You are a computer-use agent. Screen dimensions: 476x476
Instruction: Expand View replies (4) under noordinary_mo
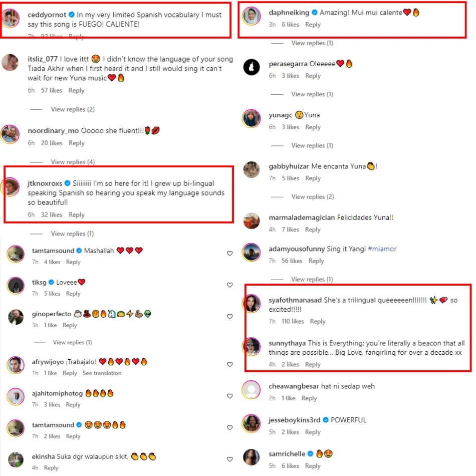click(x=73, y=162)
